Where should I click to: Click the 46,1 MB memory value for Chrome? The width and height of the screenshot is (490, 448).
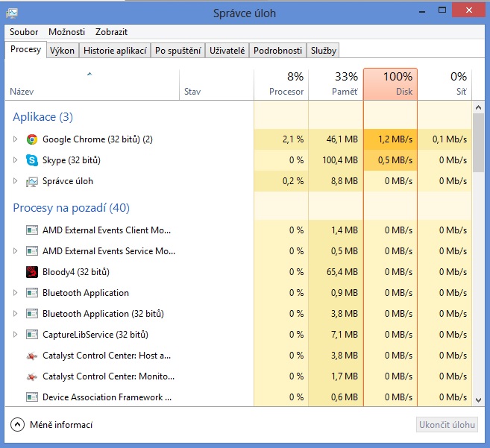pyautogui.click(x=342, y=139)
